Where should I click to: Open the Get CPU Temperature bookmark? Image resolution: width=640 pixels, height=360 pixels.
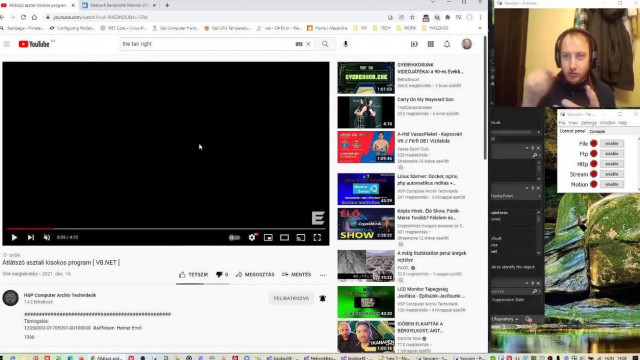click(227, 28)
